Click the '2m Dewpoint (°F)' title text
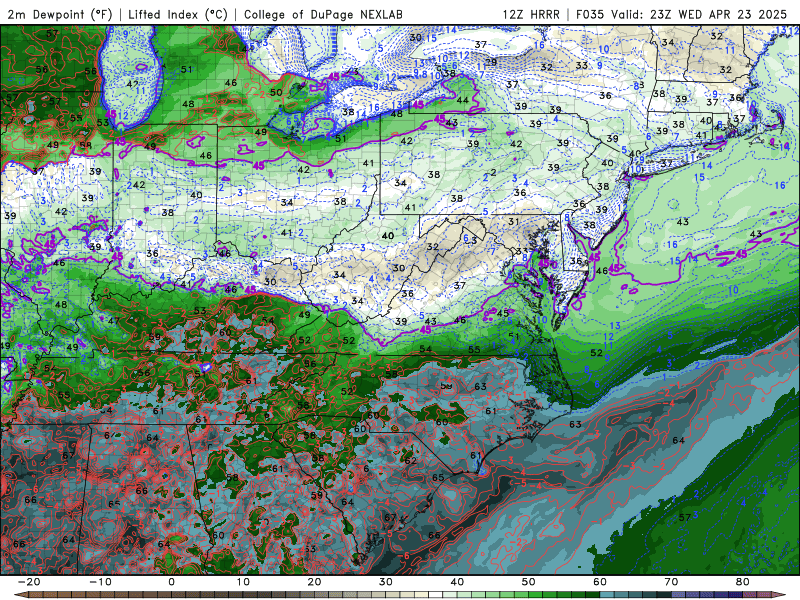The width and height of the screenshot is (800, 600). tap(60, 14)
